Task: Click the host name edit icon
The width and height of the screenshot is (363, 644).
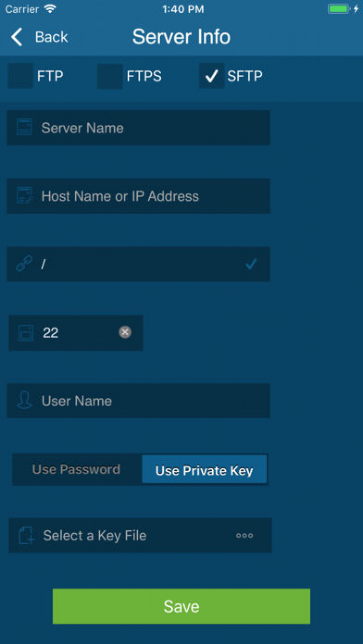Action: (x=24, y=196)
